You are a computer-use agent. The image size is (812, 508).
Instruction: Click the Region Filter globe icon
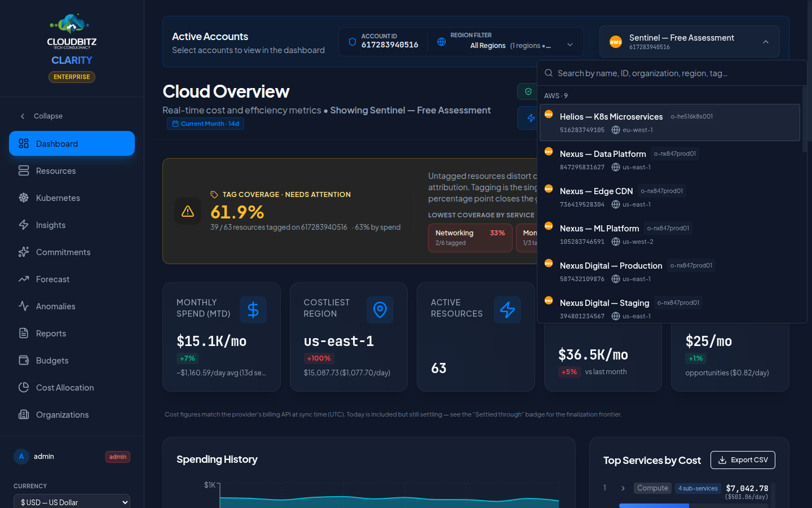tap(442, 42)
